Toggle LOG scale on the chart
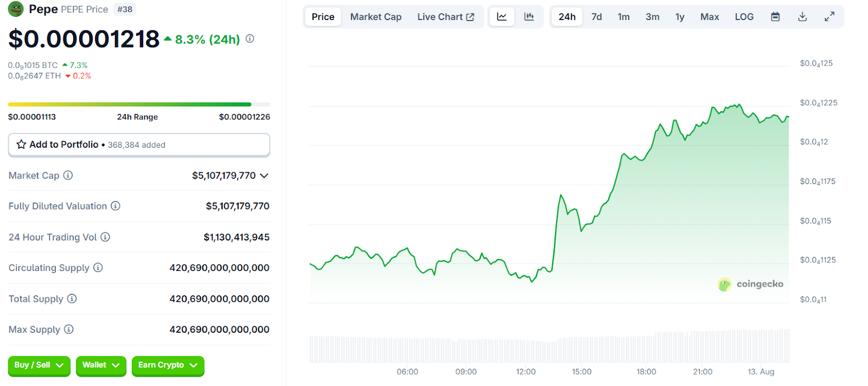868x386 pixels. (x=744, y=17)
